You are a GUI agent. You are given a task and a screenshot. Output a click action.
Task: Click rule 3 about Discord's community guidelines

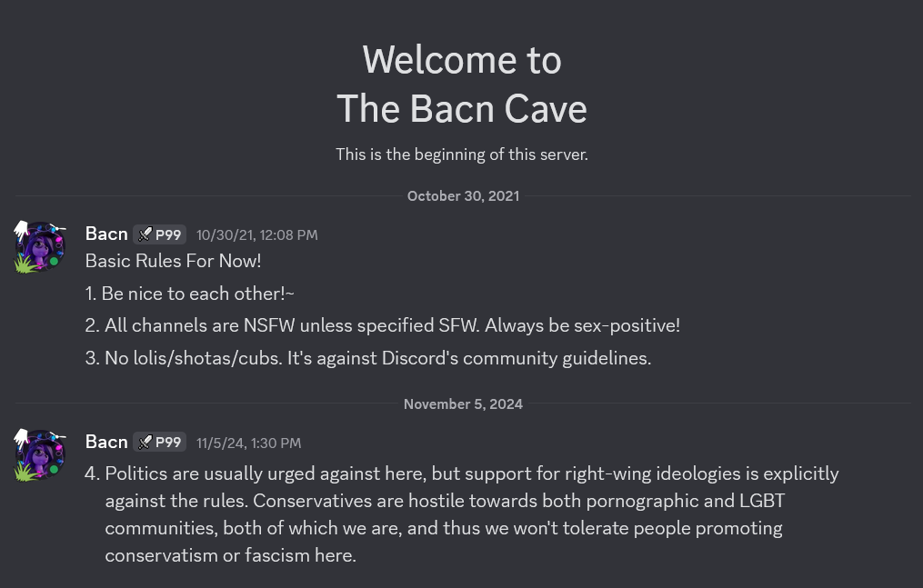(368, 357)
